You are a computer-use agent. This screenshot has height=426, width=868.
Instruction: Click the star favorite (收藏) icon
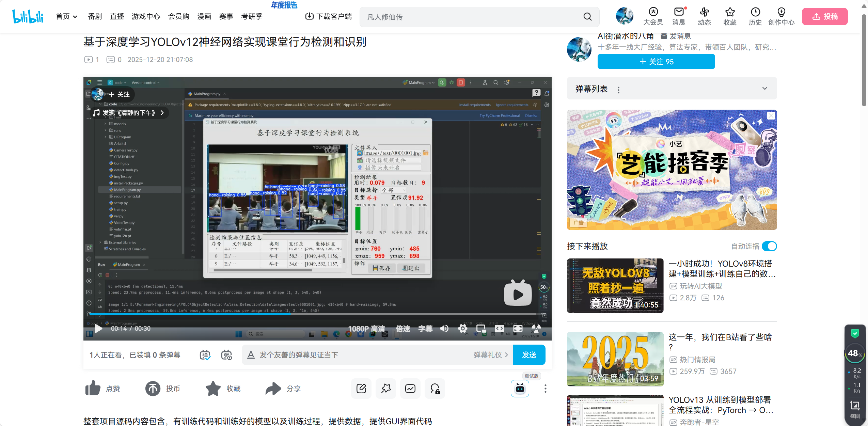click(x=213, y=388)
